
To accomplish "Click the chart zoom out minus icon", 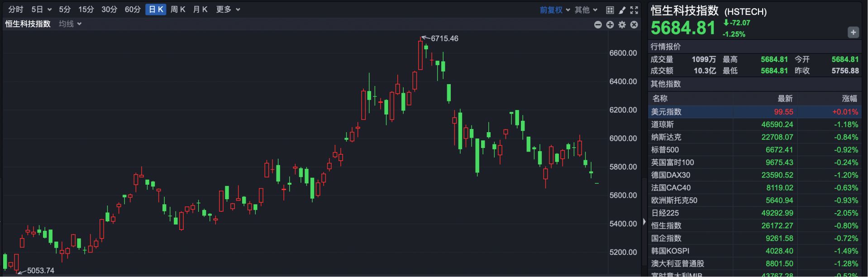I will (x=598, y=24).
